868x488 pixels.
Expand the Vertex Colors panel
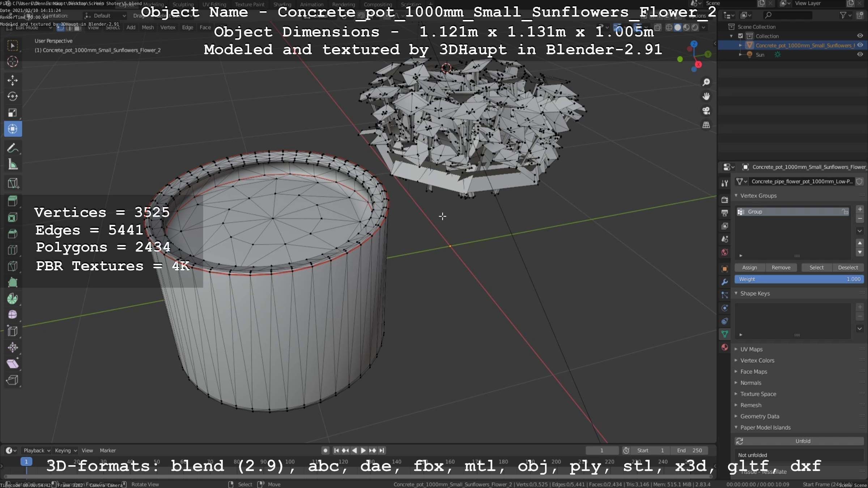click(x=736, y=360)
